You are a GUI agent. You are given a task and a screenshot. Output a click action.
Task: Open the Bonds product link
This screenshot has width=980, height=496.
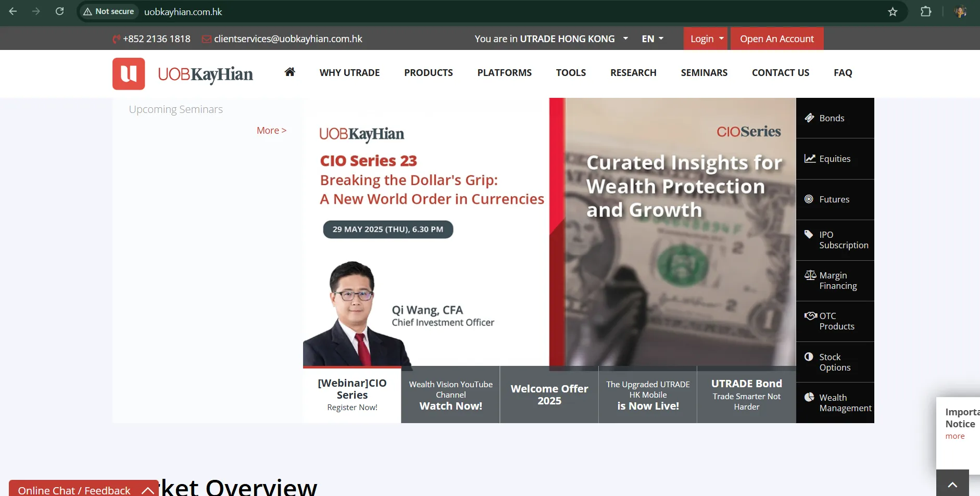(x=835, y=118)
